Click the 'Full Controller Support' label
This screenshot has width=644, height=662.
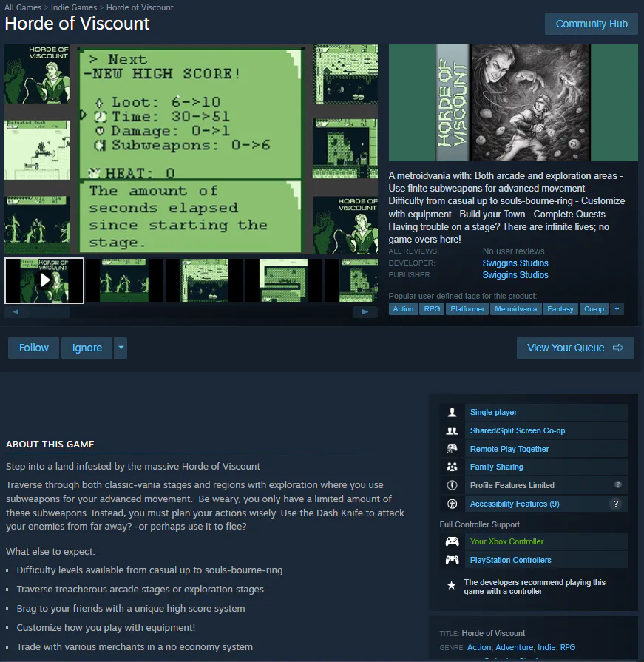479,524
